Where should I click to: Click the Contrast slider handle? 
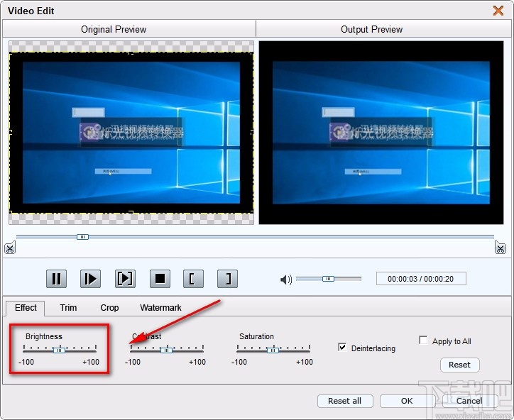pyautogui.click(x=166, y=350)
